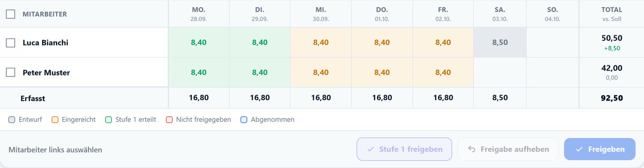644x168 pixels.
Task: Select Luca Bianchi's row checkbox
Action: tap(10, 43)
